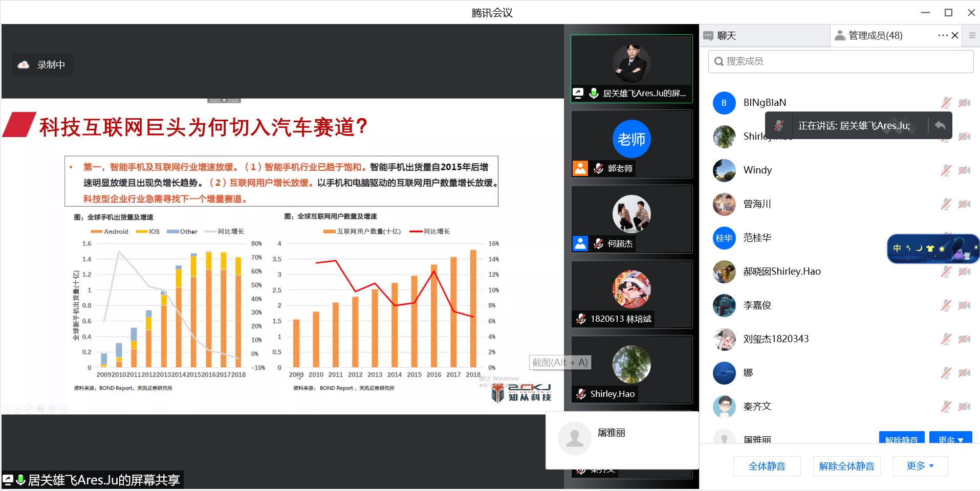Open the three-dot options in members panel
This screenshot has height=491, width=980.
(942, 35)
